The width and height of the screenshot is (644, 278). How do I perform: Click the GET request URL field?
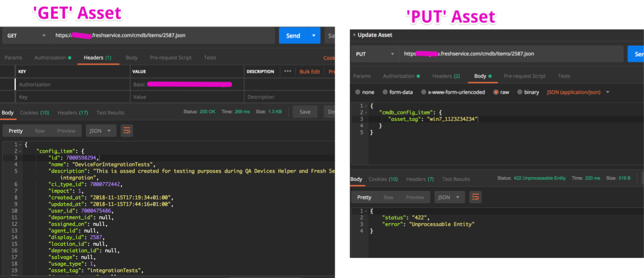(163, 36)
